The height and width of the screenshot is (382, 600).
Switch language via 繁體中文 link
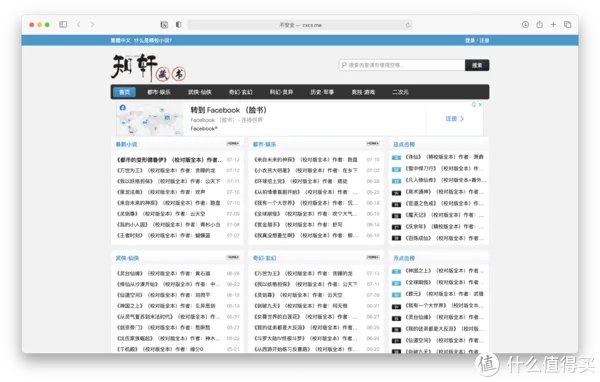coord(121,41)
